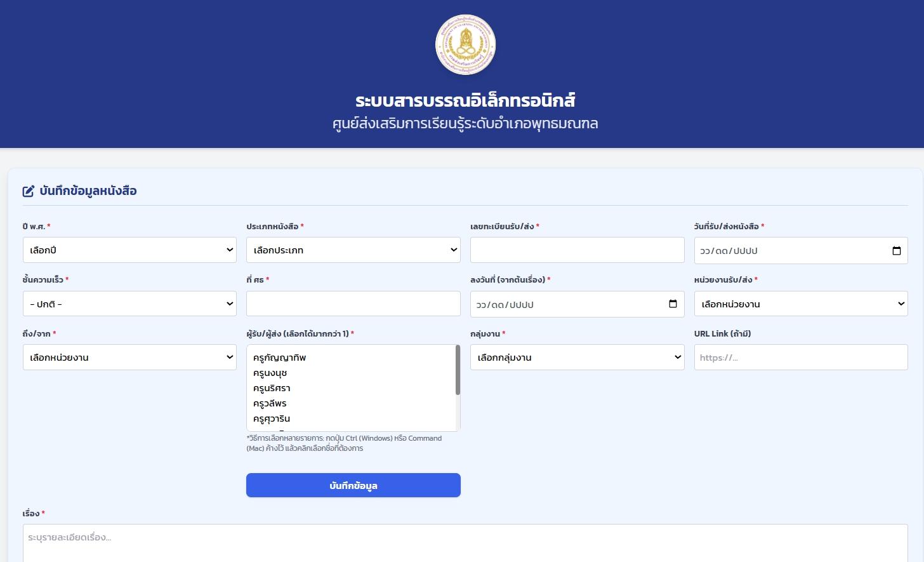This screenshot has width=924, height=562.
Task: Click the edit pencil icon beside the form title
Action: pyautogui.click(x=29, y=191)
